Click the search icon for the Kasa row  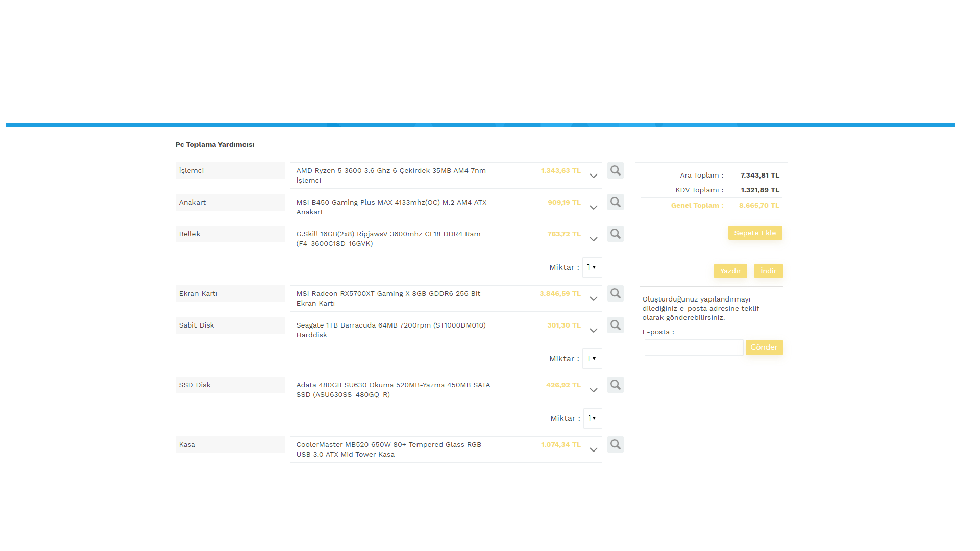pos(615,444)
